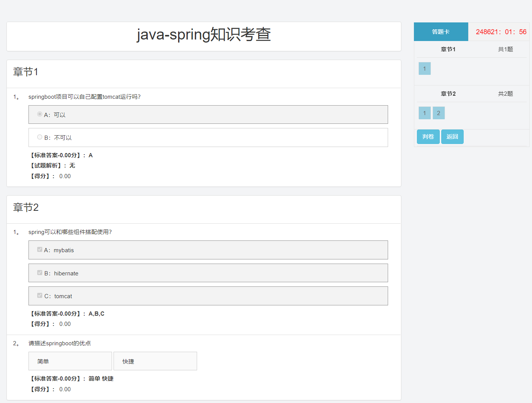The image size is (532, 403).
Task: Switch to the 答题卡 tab
Action: [441, 32]
